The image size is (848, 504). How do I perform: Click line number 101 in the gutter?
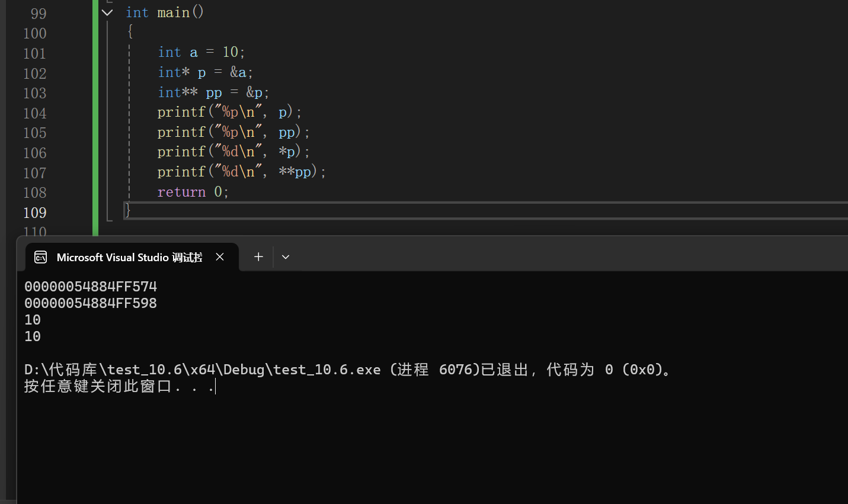[34, 53]
